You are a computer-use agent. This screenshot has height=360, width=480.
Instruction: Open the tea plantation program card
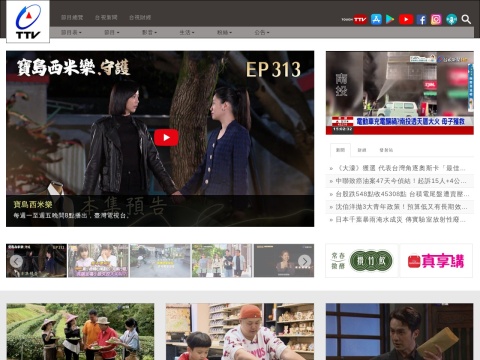(80, 331)
